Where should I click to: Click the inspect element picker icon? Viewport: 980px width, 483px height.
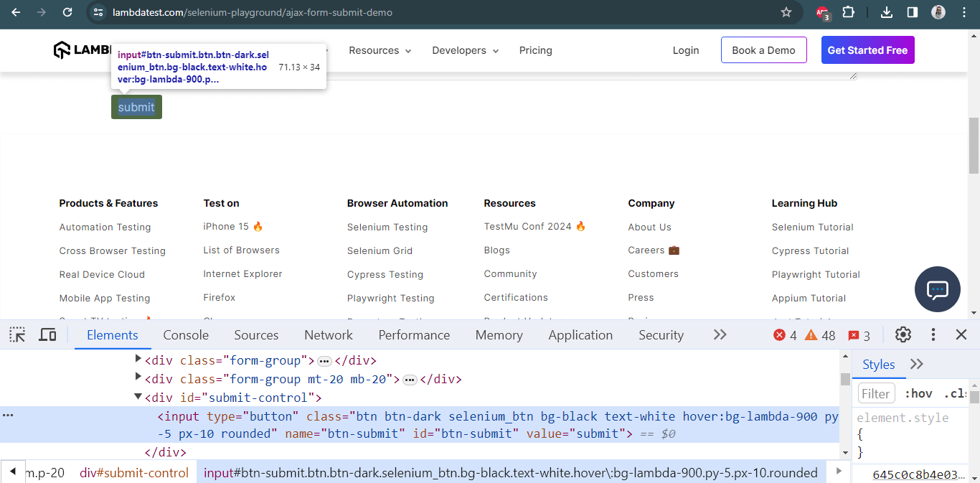coord(17,334)
